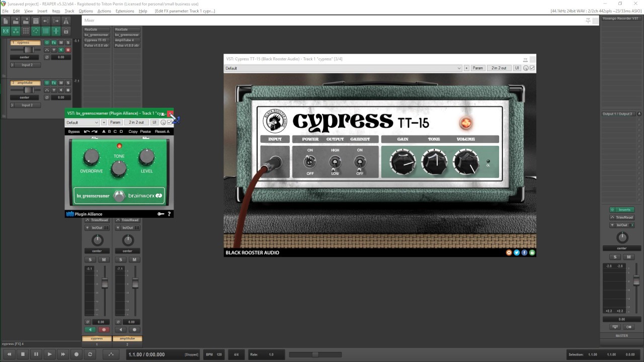Screen dimensions: 644x362
Task: Open Input 2 selector on cypress track
Action: [26, 65]
